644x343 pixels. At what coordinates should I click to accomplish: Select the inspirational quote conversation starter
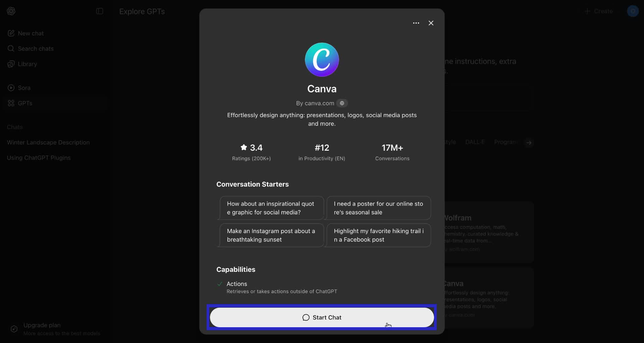[271, 208]
